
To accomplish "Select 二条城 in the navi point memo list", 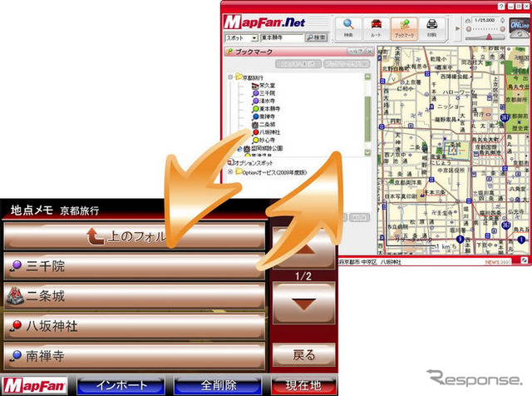I will pyautogui.click(x=135, y=296).
